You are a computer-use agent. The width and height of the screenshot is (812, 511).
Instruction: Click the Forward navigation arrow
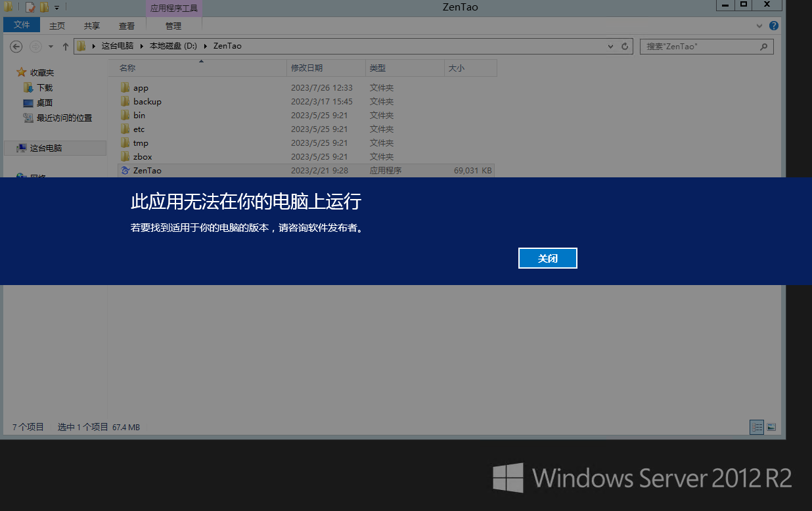(x=35, y=47)
